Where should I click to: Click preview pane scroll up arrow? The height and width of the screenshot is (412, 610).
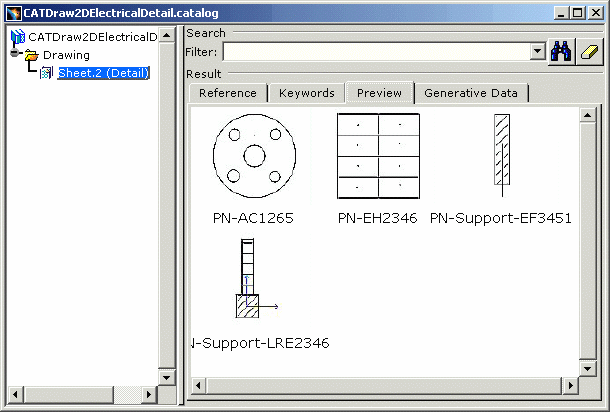coord(587,115)
